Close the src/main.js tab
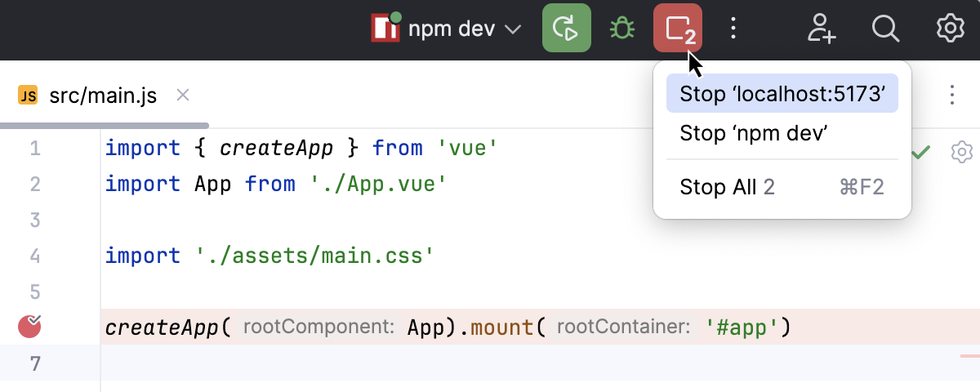 point(183,96)
